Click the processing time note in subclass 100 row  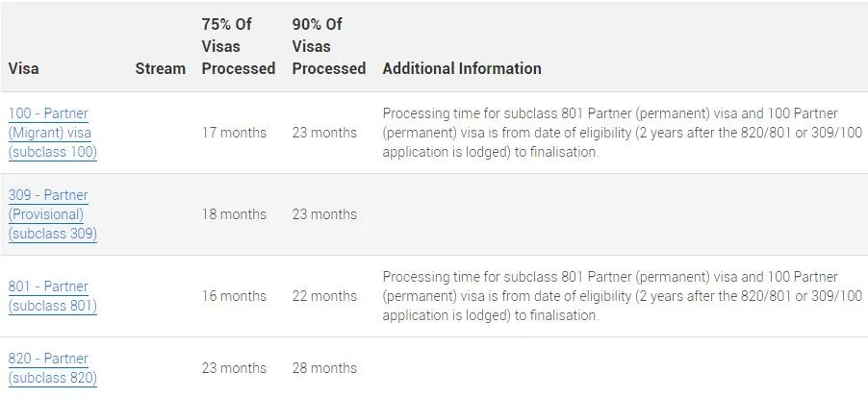click(623, 133)
